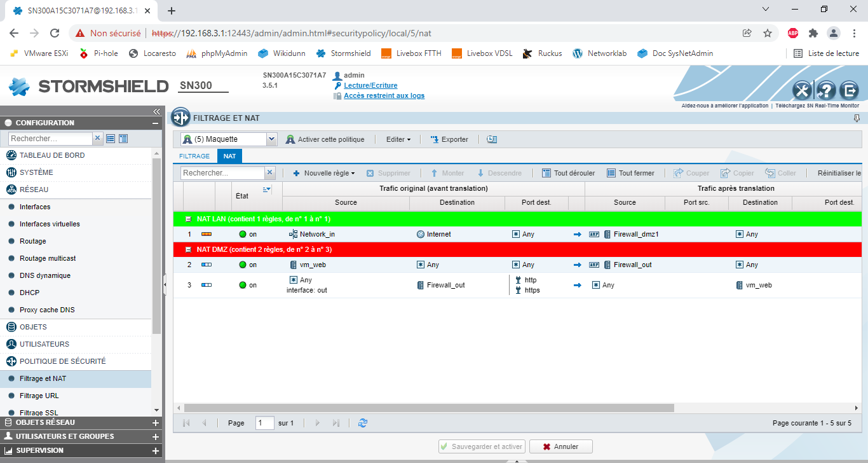Open the Nouvelle règle dropdown
This screenshot has height=463, width=868.
click(323, 173)
